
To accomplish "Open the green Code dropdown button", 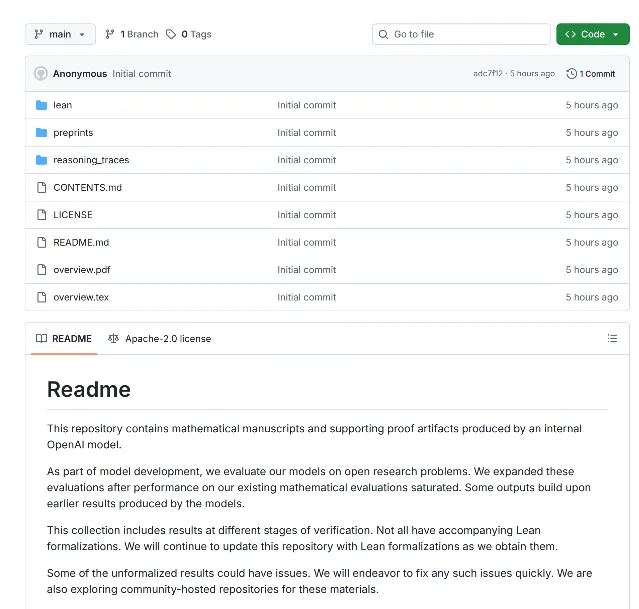I will point(593,34).
